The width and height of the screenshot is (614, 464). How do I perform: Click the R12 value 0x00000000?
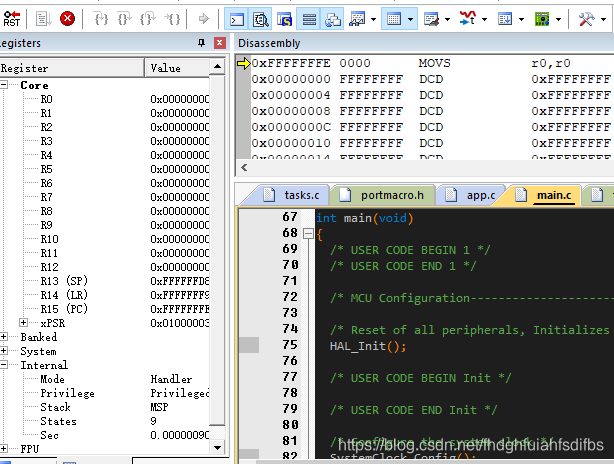point(180,267)
